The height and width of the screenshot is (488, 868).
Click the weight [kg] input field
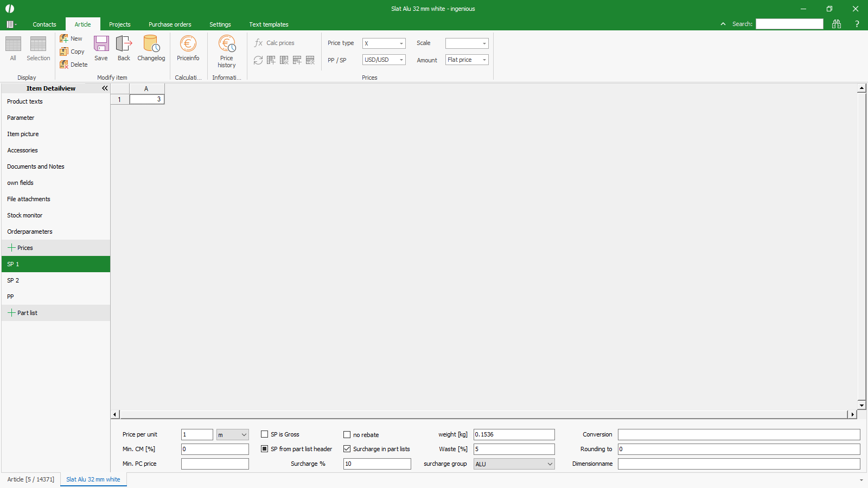(514, 434)
